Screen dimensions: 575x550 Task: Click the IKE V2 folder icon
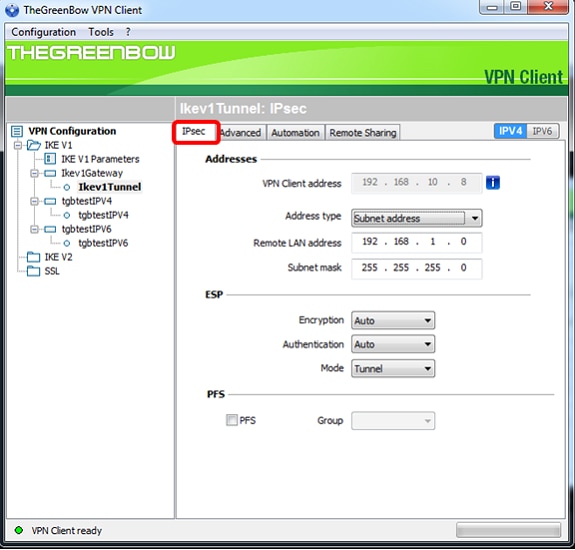click(34, 257)
